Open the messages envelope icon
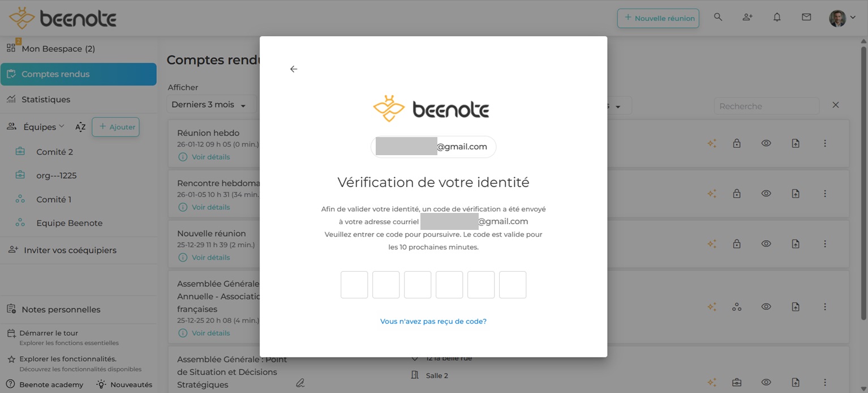 point(806,17)
